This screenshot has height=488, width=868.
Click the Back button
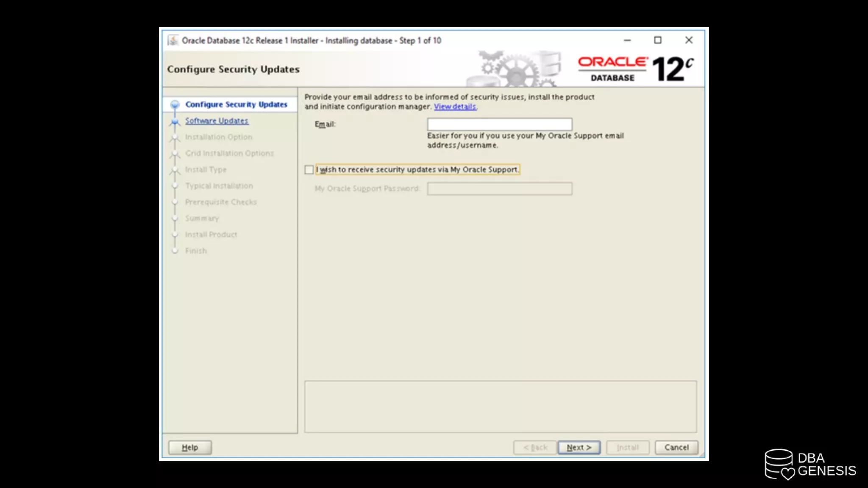click(x=535, y=447)
